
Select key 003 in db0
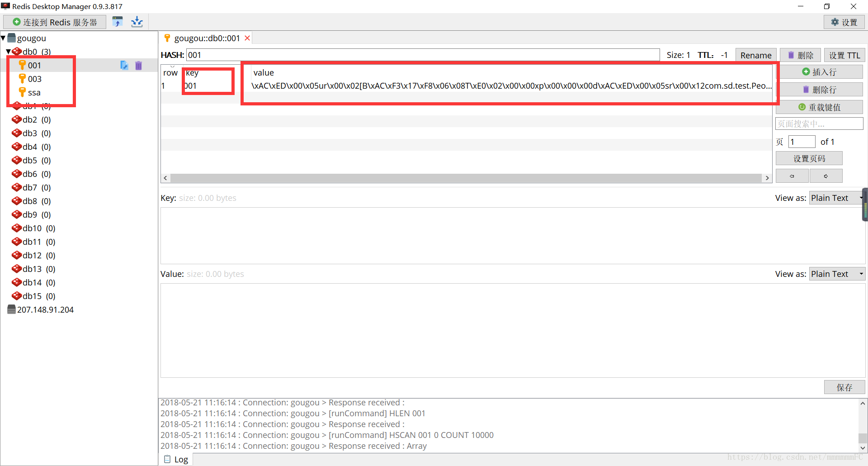coord(34,79)
